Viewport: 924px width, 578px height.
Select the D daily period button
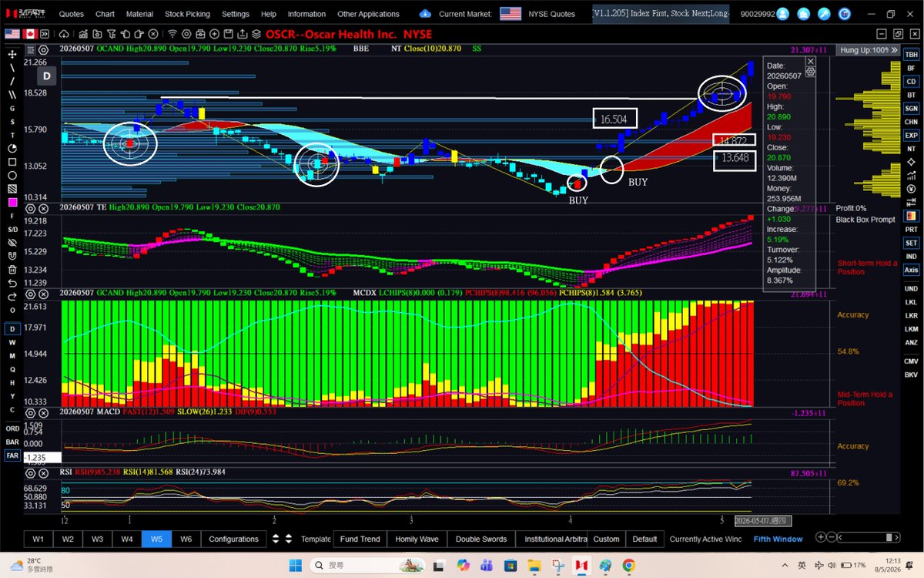[12, 328]
